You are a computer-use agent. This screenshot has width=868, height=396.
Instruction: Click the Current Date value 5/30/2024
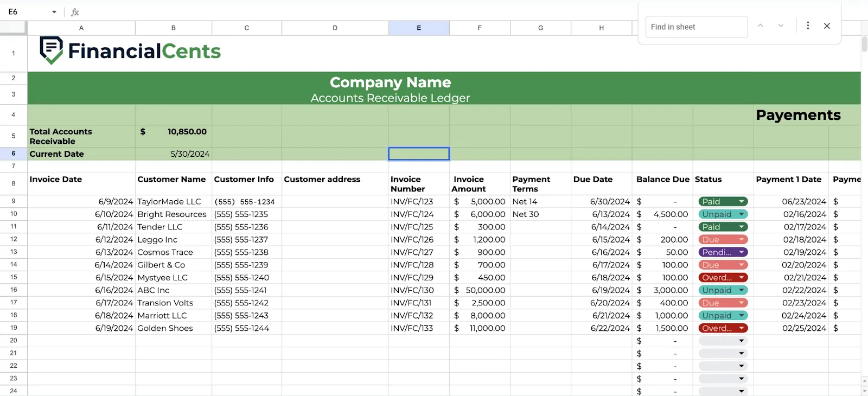[190, 154]
